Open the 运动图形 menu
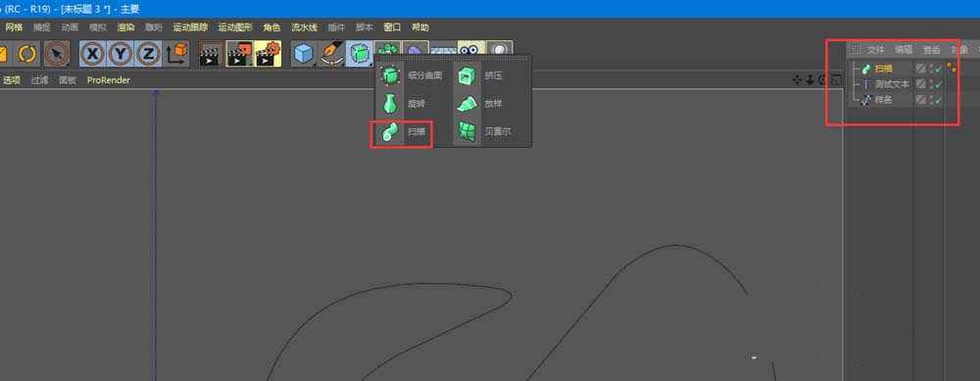Screen dimensions: 980x381 tap(235, 27)
